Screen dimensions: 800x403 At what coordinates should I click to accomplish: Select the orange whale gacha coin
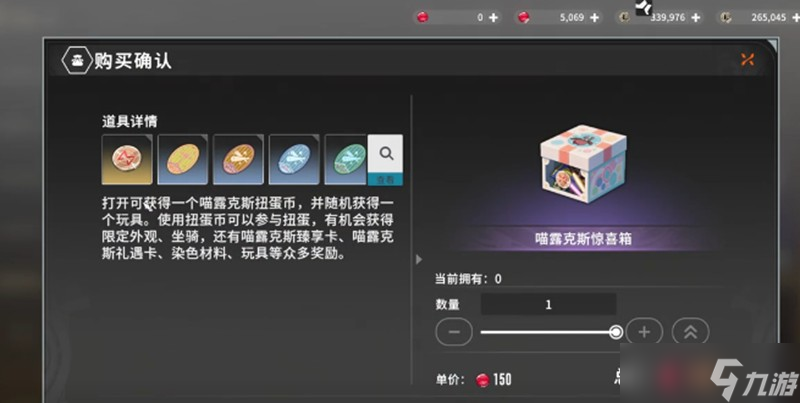click(237, 160)
